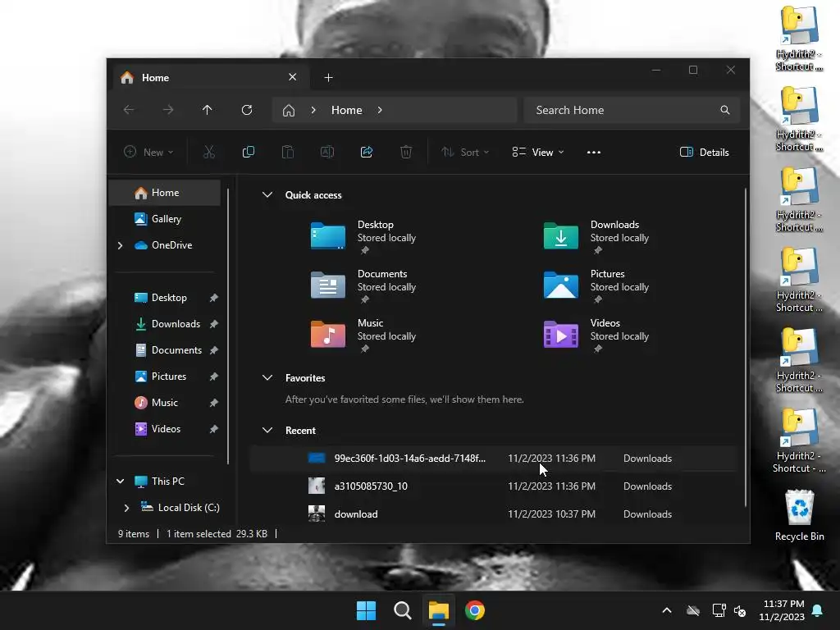Select Home in navigation pane
Viewport: 840px width, 630px height.
point(165,192)
